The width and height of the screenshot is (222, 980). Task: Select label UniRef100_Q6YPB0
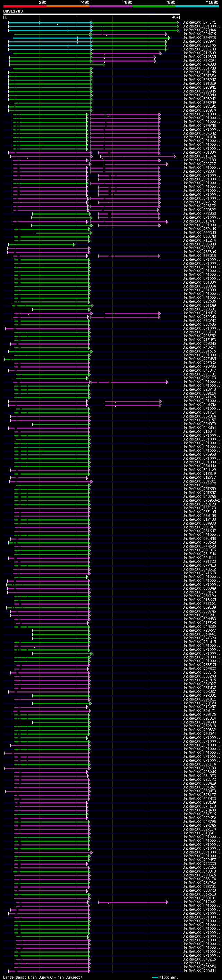(x=199, y=883)
